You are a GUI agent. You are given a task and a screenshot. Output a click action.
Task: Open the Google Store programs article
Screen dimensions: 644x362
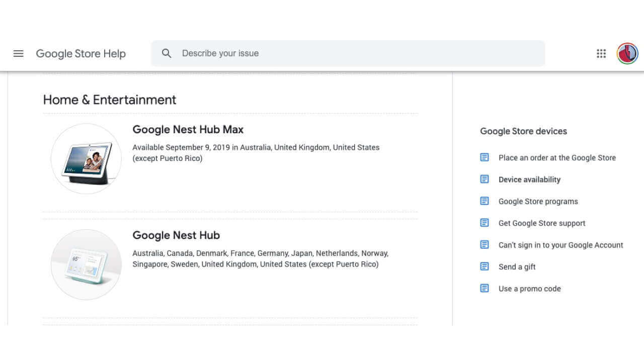(538, 202)
